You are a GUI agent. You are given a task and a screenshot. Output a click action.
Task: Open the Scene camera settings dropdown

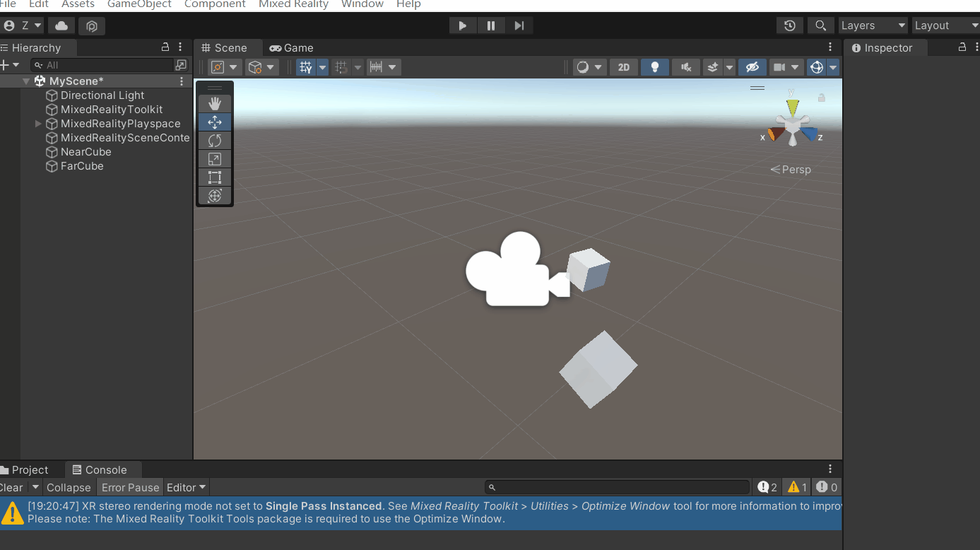coord(786,67)
